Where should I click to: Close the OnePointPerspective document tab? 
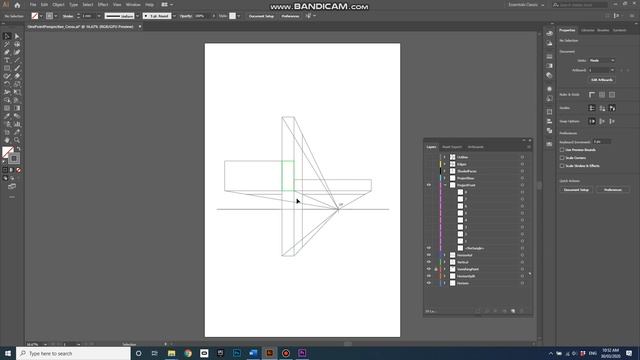[x=140, y=27]
